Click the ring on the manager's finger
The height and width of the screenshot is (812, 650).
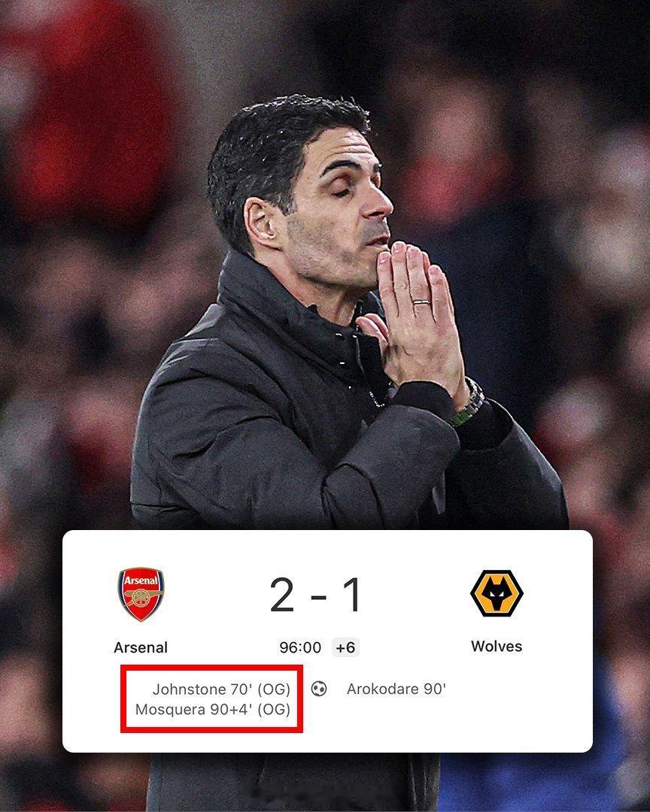pyautogui.click(x=421, y=302)
